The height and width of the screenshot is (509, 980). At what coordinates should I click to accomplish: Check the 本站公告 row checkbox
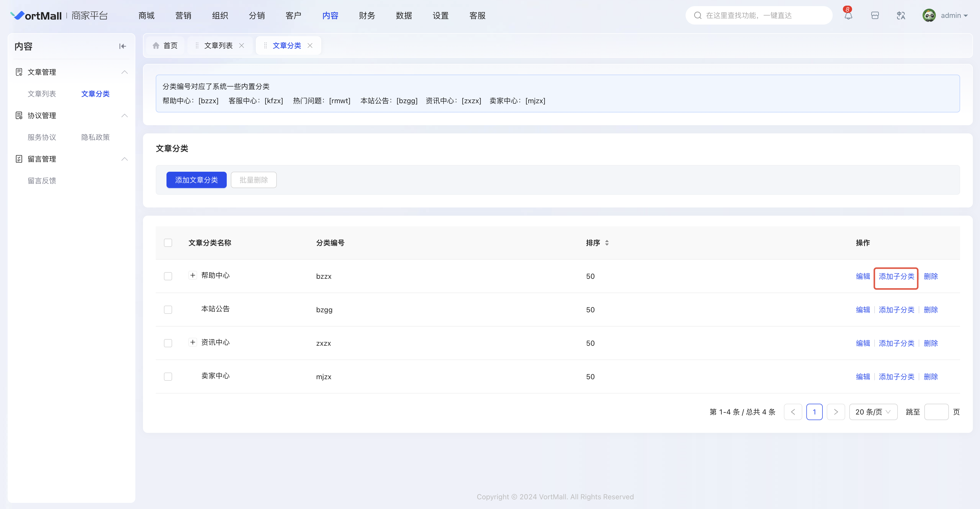point(168,310)
